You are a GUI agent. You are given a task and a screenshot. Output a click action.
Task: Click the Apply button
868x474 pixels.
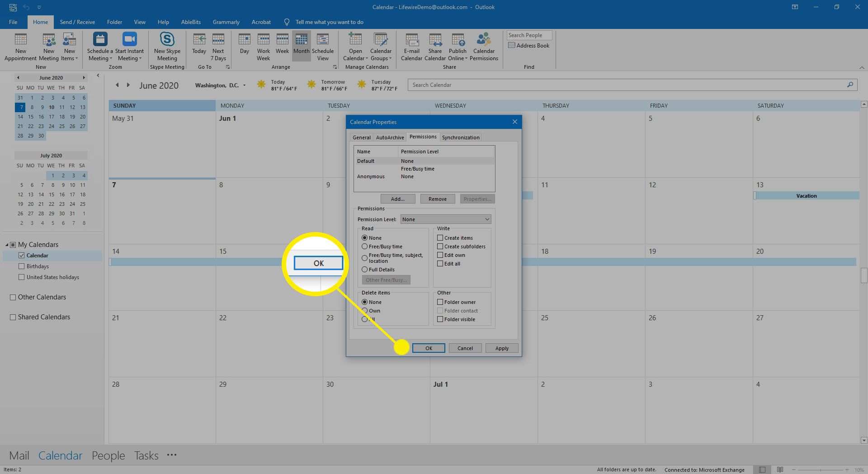tap(501, 348)
